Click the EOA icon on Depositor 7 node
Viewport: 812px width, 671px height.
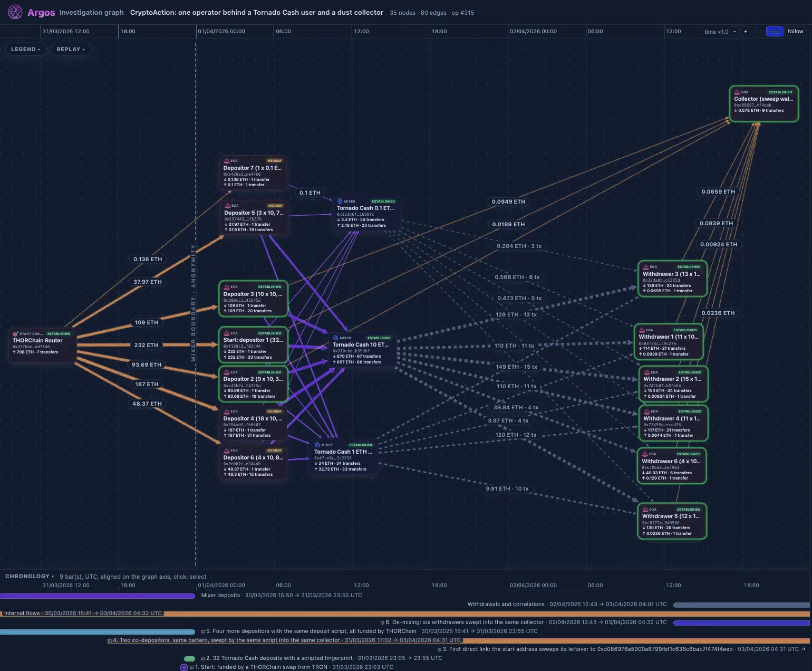pyautogui.click(x=227, y=160)
